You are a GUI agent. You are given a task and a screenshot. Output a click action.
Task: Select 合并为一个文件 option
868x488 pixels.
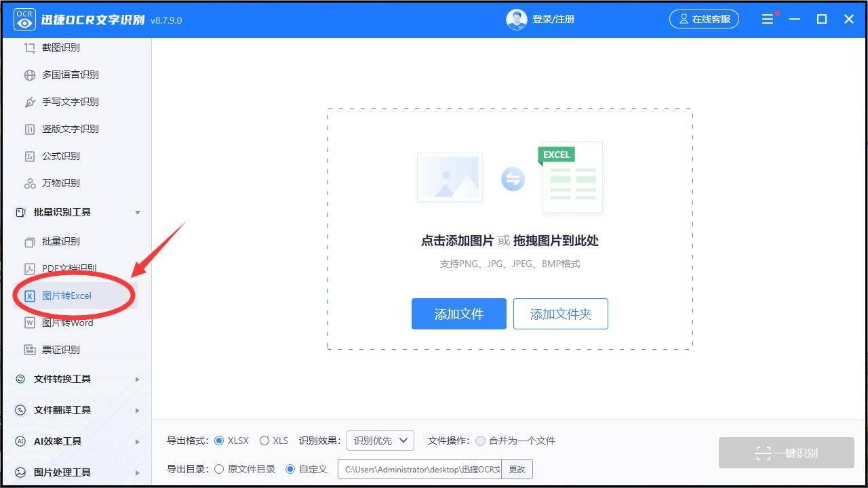click(x=480, y=441)
